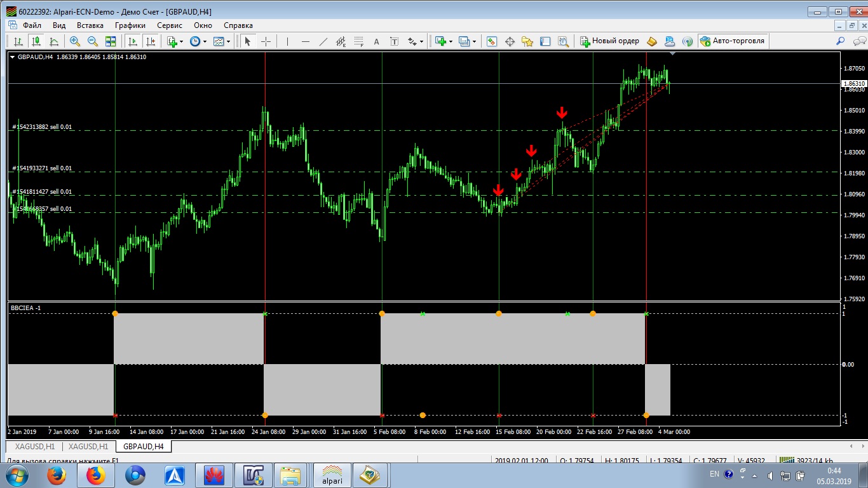Click the Новый ордер button

tap(609, 41)
